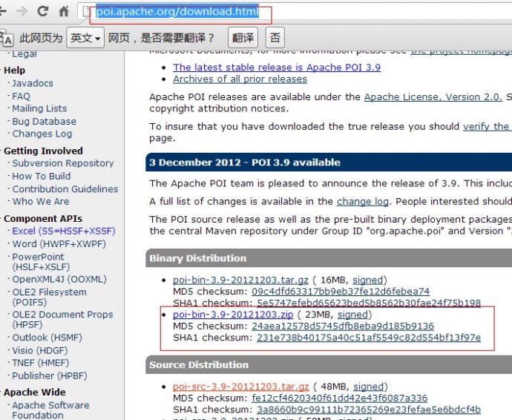
Task: Click the 翻译 translate button
Action: 243,38
